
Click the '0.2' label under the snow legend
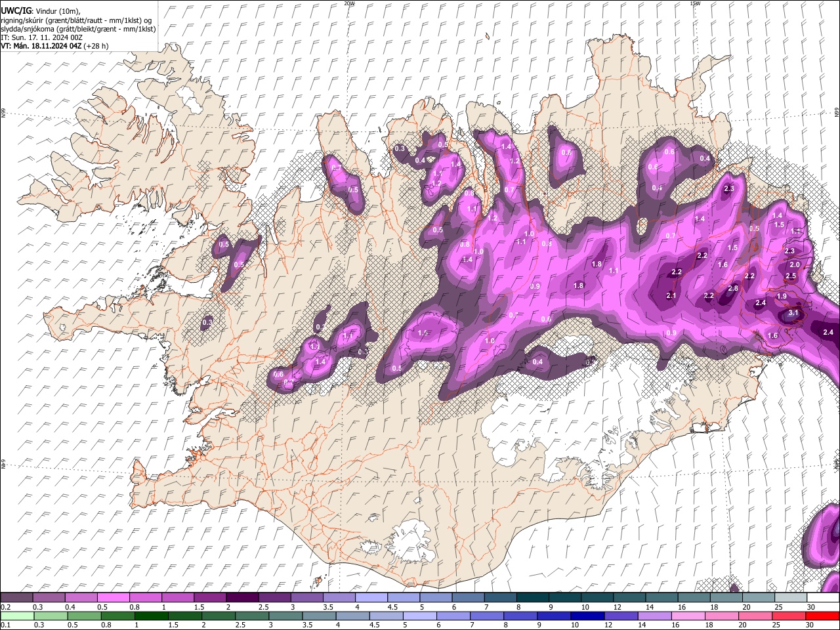5,607
